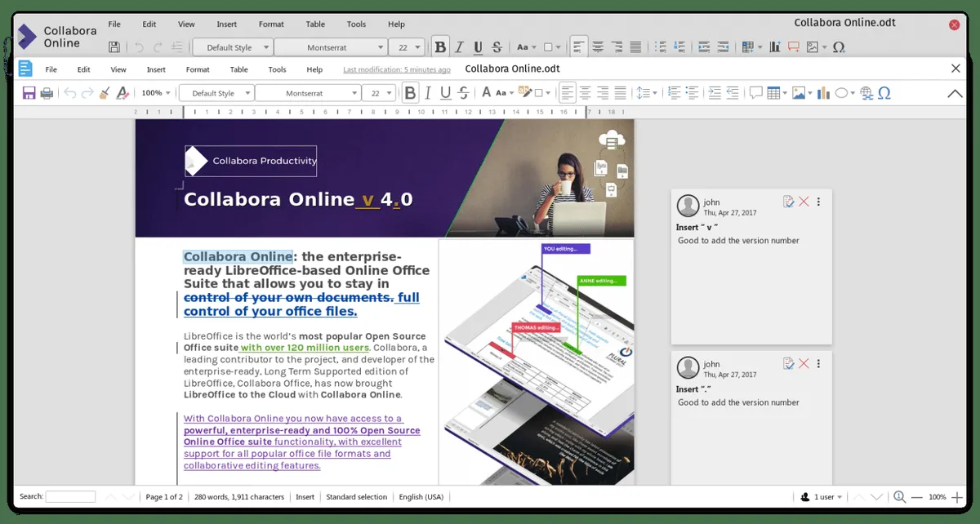Image resolution: width=980 pixels, height=524 pixels.
Task: Click the Search input field
Action: tap(70, 496)
